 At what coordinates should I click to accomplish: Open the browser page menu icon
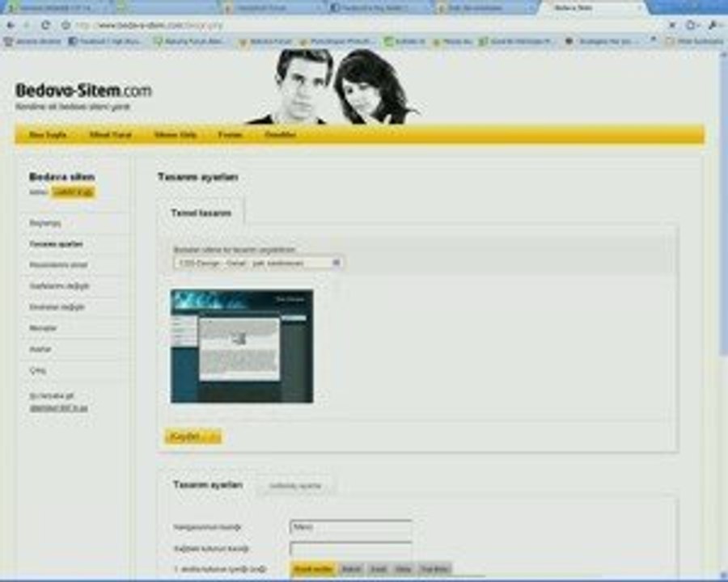click(x=692, y=25)
